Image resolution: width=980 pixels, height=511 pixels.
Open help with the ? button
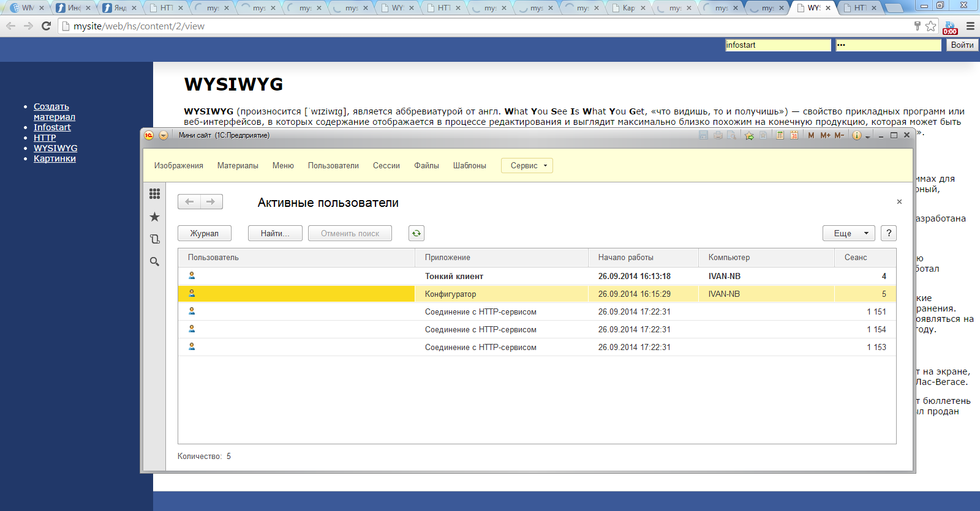click(x=889, y=233)
